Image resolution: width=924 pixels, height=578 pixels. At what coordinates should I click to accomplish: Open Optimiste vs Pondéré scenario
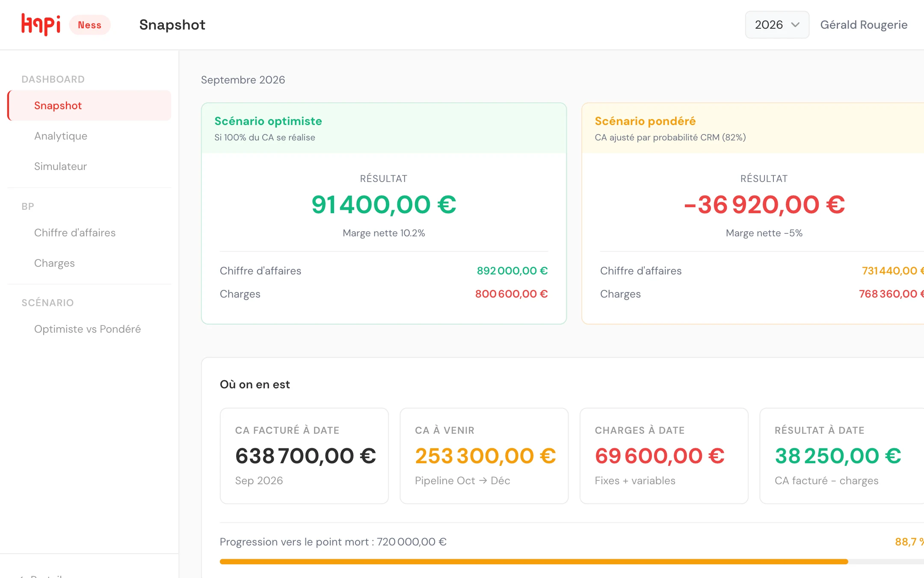(87, 329)
